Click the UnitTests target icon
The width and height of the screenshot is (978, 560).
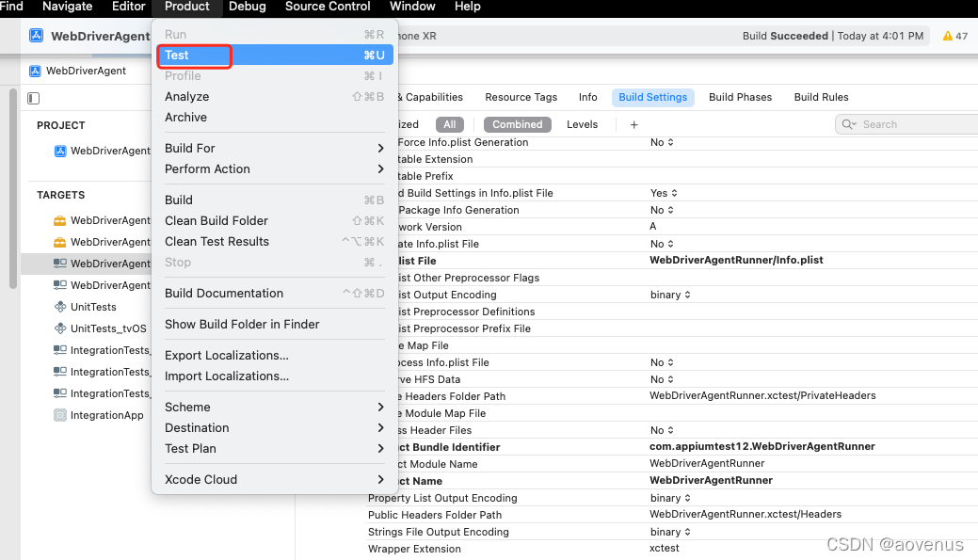tap(60, 307)
